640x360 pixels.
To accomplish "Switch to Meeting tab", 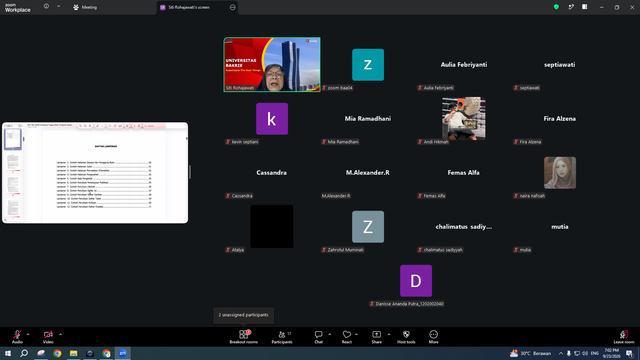I will click(85, 7).
